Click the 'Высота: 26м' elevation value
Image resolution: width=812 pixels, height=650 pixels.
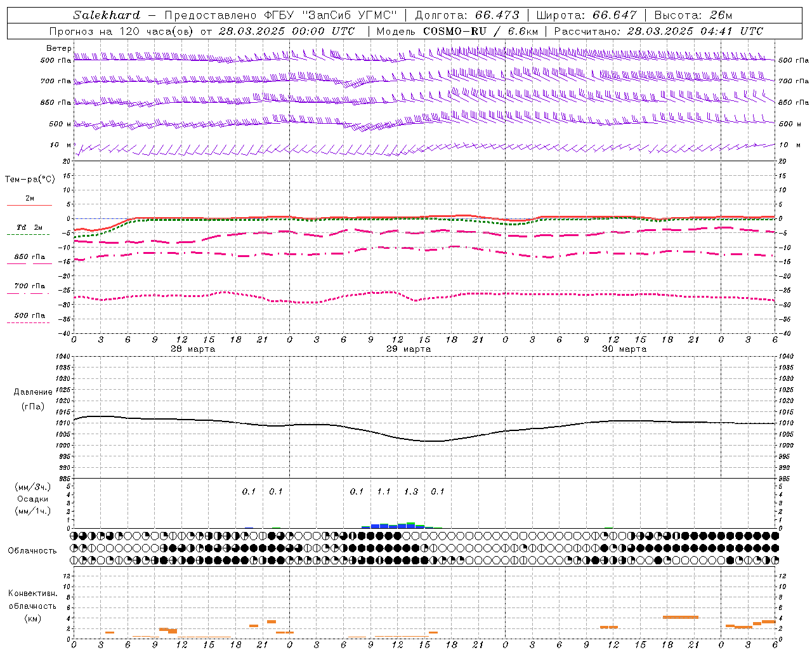[x=693, y=15]
